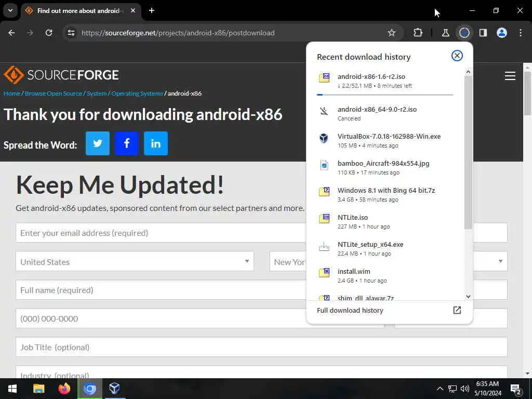532x399 pixels.
Task: Open the New York state dropdown arrow
Action: point(500,261)
